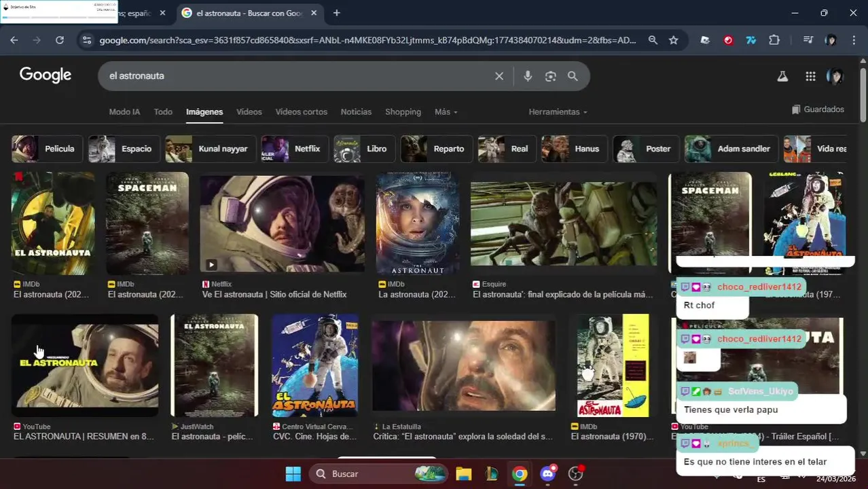Image resolution: width=868 pixels, height=489 pixels.
Task: Open the Roblox extension icon
Action: [705, 40]
